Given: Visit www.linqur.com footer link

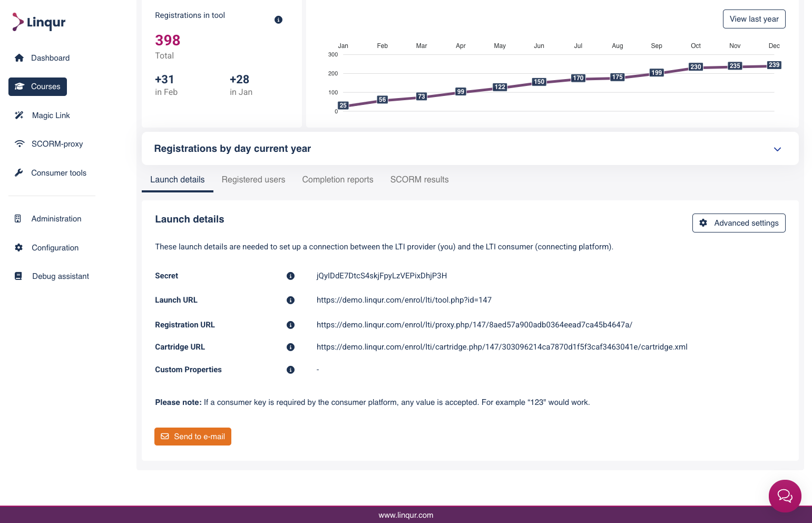Looking at the screenshot, I should pyautogui.click(x=406, y=515).
